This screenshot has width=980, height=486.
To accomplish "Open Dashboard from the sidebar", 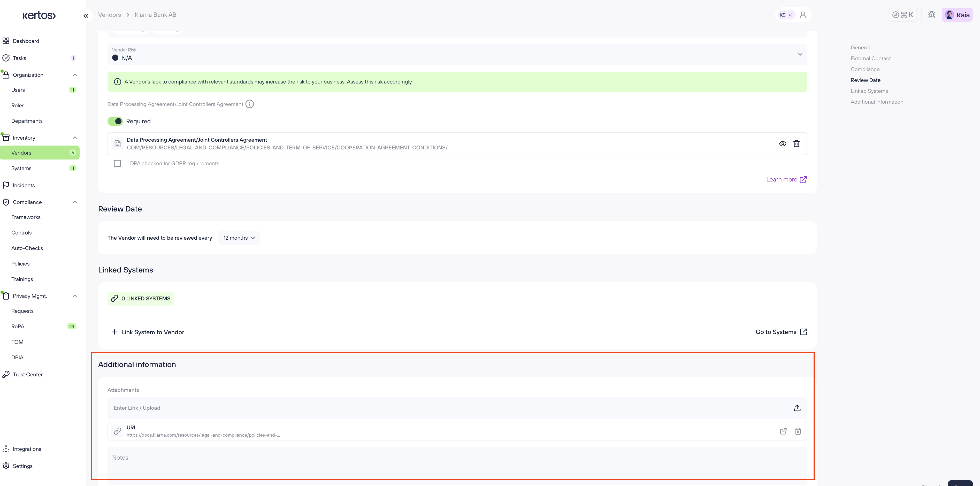I will tap(26, 41).
